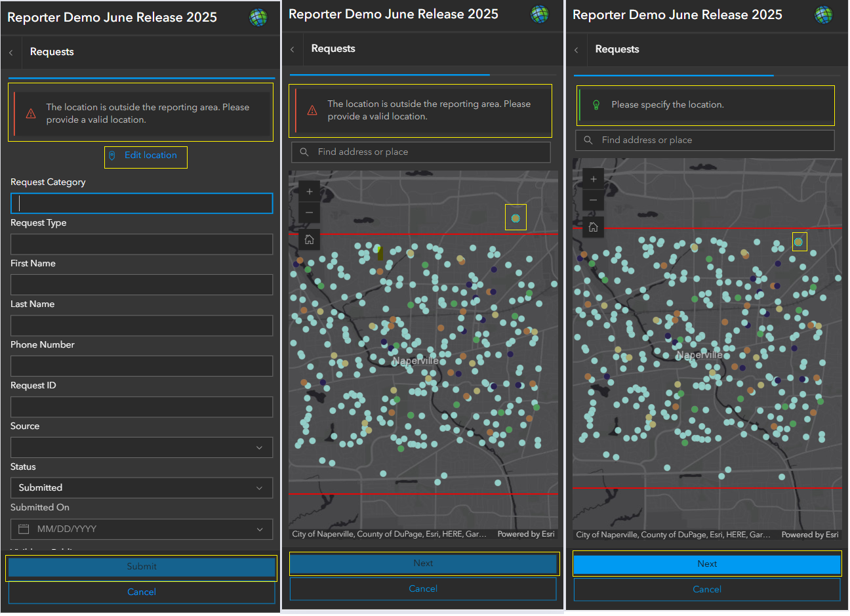Click into the Last Name field
The height and width of the screenshot is (616, 850).
tap(142, 325)
